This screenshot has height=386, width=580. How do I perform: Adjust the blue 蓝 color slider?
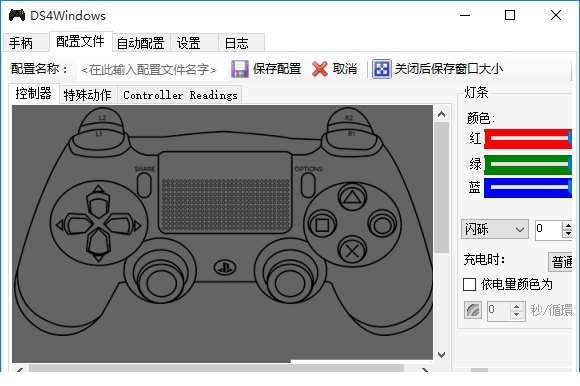point(528,188)
